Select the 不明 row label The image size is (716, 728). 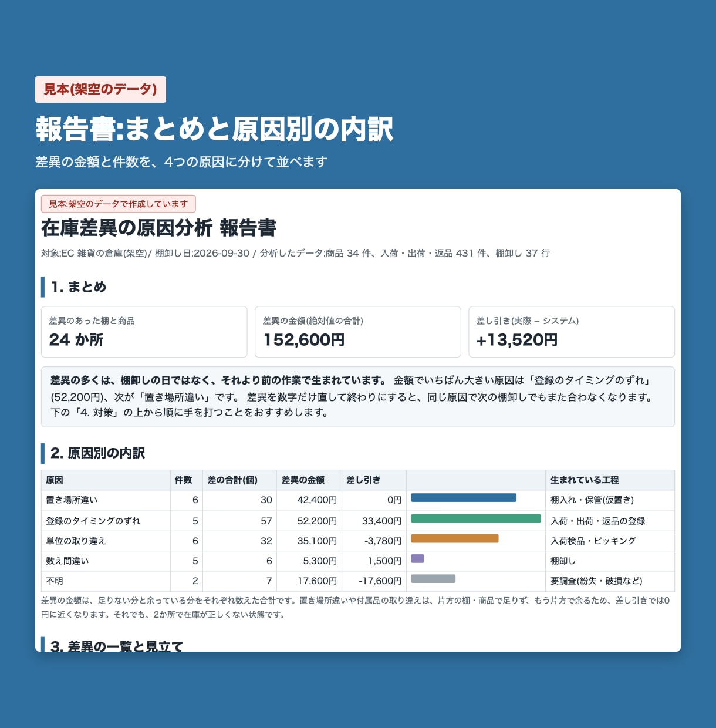tap(55, 581)
